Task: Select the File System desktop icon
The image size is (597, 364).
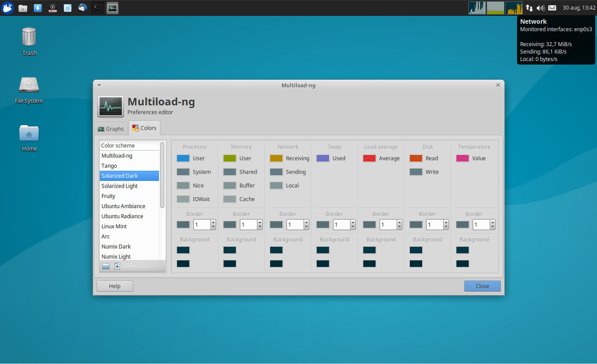Action: tap(29, 90)
